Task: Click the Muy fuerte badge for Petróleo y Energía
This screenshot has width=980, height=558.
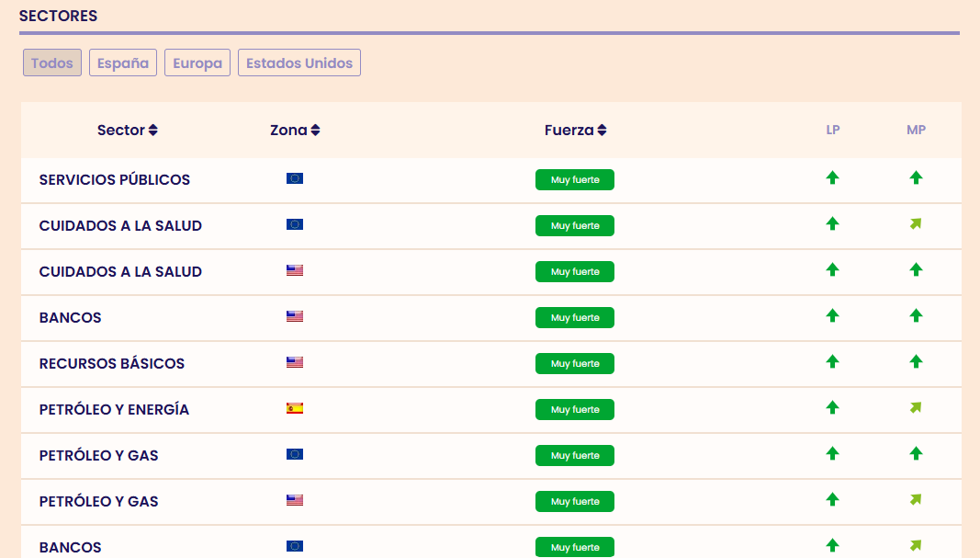Action: click(x=575, y=410)
